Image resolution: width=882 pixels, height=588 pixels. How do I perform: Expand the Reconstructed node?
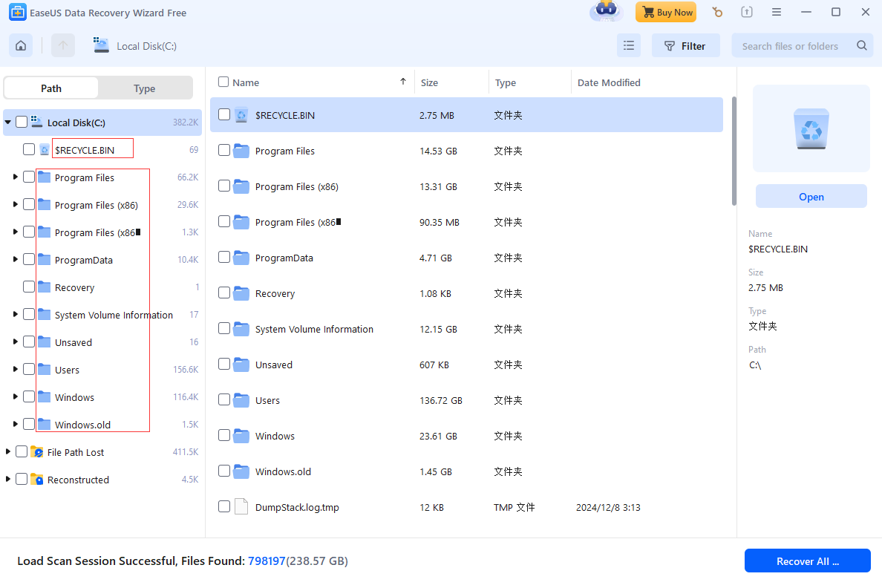tap(8, 480)
